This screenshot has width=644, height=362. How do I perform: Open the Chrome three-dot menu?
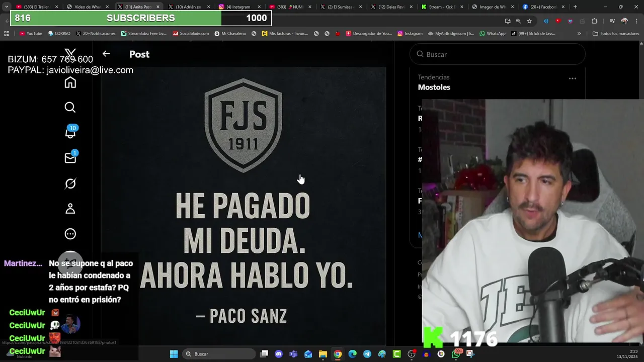coord(636,21)
